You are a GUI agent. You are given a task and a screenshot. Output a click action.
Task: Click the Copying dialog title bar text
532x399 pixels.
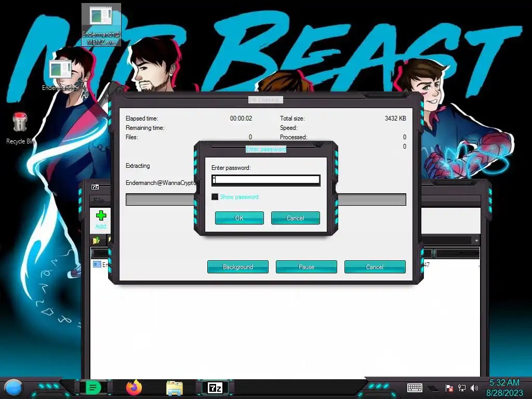pyautogui.click(x=265, y=100)
